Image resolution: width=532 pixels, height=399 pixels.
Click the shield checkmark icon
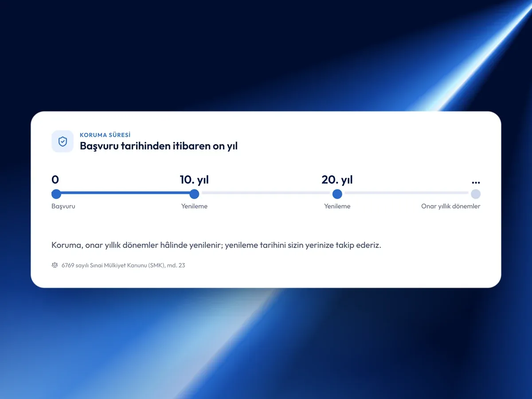63,141
